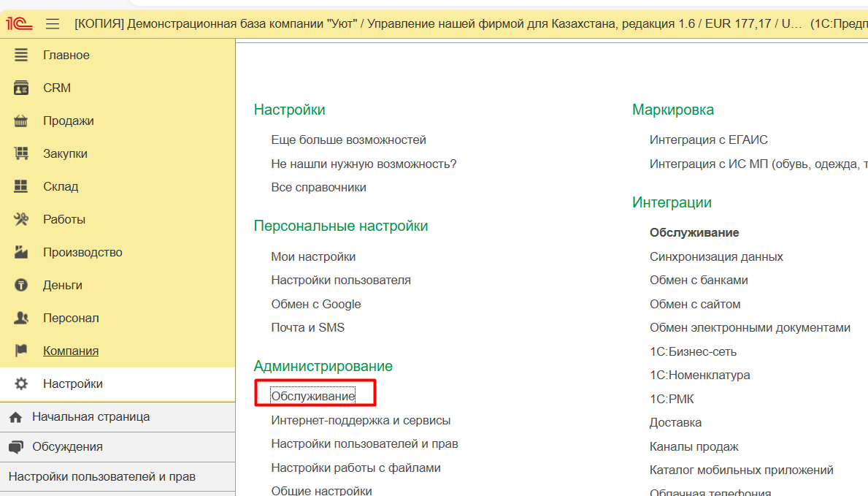Go to Почта и SMS settings

coord(307,327)
